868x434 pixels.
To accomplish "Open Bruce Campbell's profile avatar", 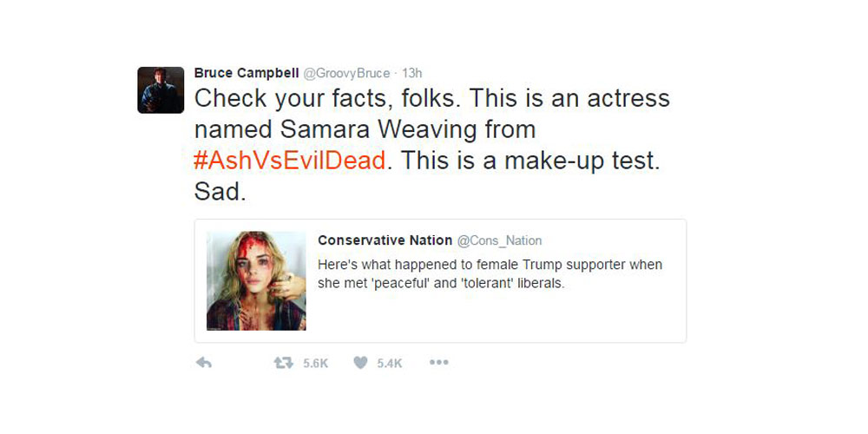I will [x=161, y=89].
